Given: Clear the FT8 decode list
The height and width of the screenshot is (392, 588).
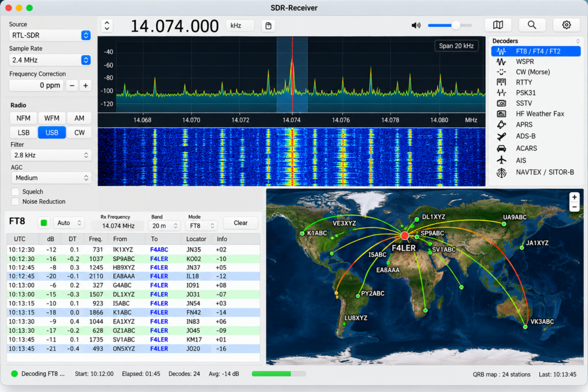Looking at the screenshot, I should click(241, 223).
